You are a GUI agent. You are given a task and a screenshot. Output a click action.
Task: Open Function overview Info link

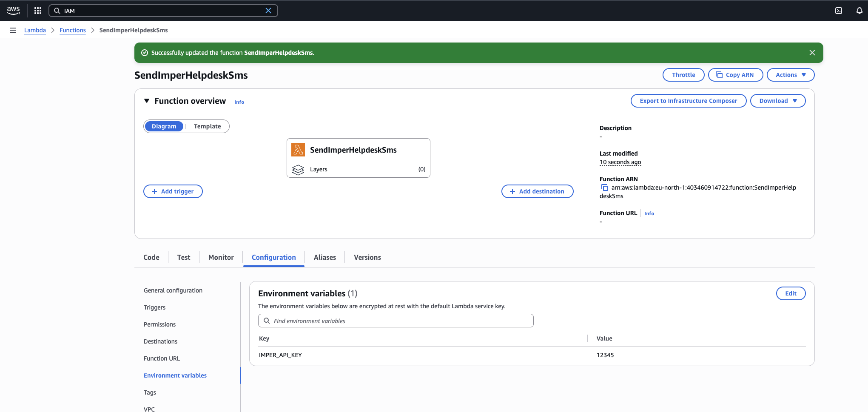tap(239, 102)
